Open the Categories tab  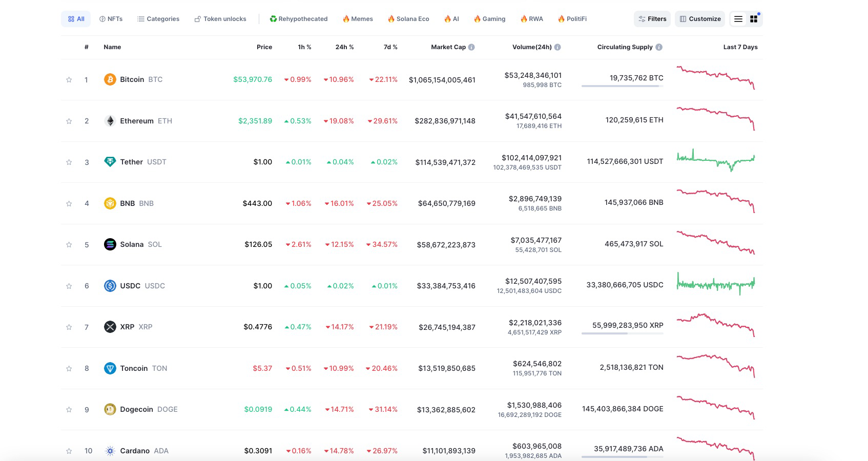click(158, 19)
